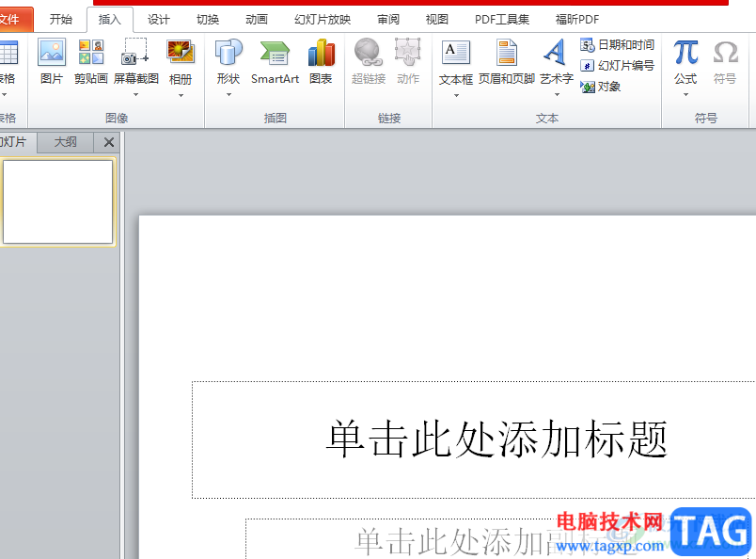Open the Transitions (切换) tab
Screen dimensions: 756x559
pos(208,20)
